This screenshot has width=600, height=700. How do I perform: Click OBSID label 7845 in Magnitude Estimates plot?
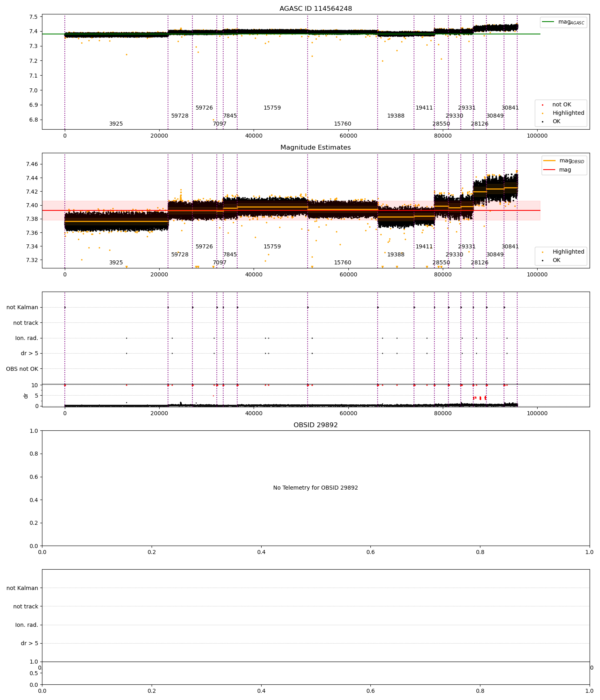click(230, 255)
